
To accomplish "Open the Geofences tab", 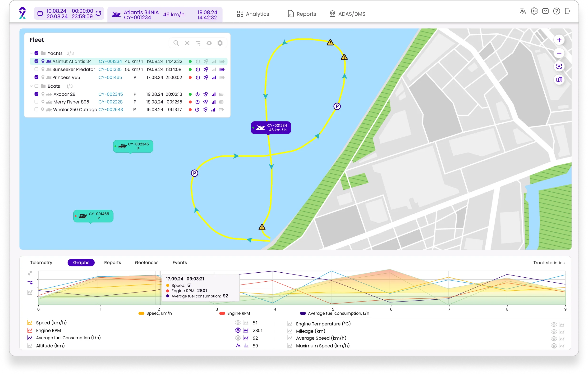I will tap(147, 262).
